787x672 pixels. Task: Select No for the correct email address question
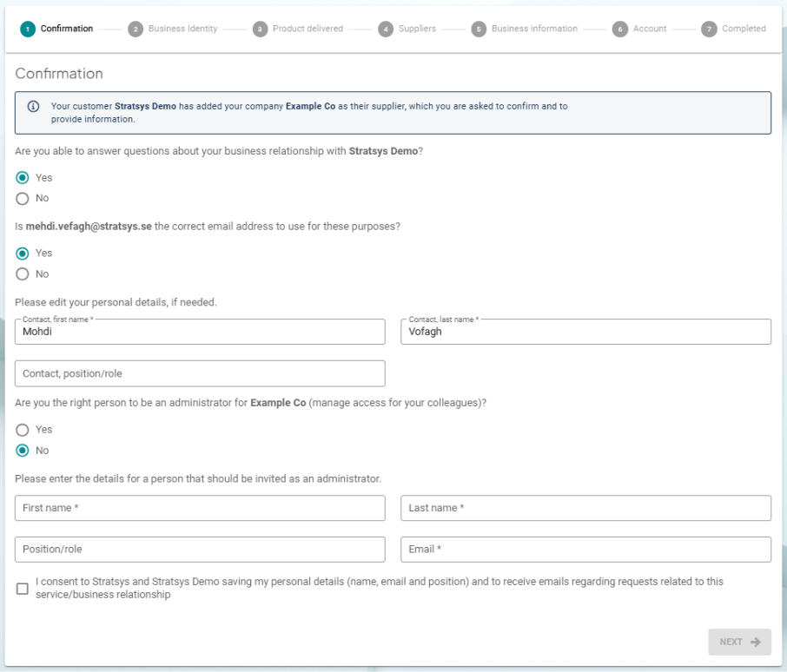pyautogui.click(x=23, y=274)
